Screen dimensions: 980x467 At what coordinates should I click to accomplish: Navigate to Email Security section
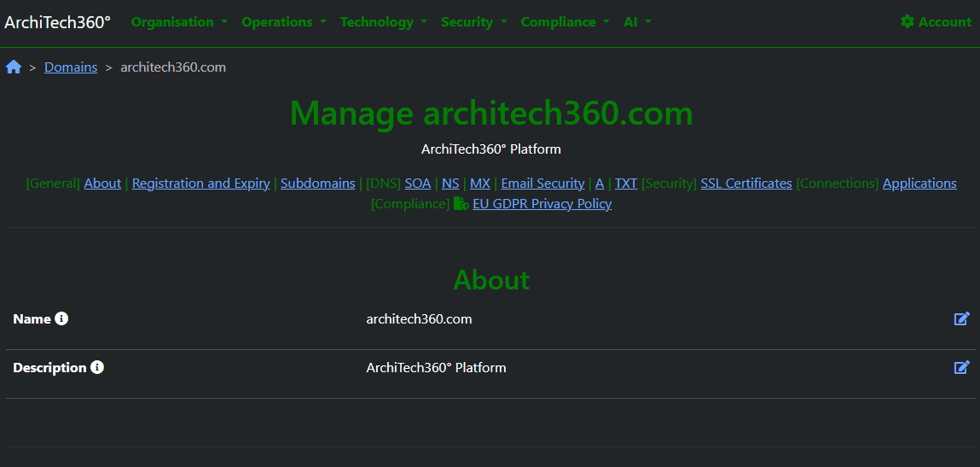pyautogui.click(x=542, y=184)
